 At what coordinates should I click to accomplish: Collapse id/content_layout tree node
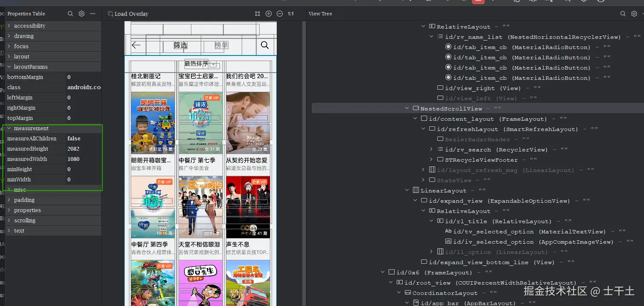[x=415, y=119]
